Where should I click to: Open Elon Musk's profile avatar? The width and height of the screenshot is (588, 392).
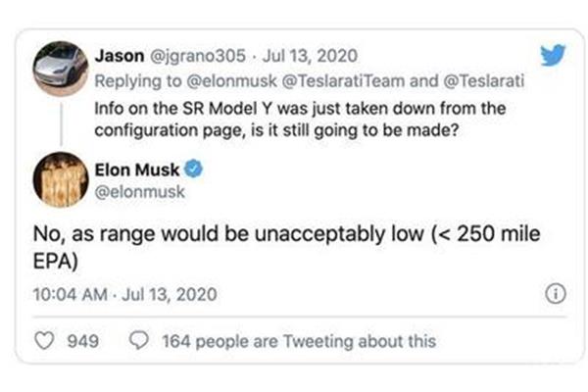point(61,179)
